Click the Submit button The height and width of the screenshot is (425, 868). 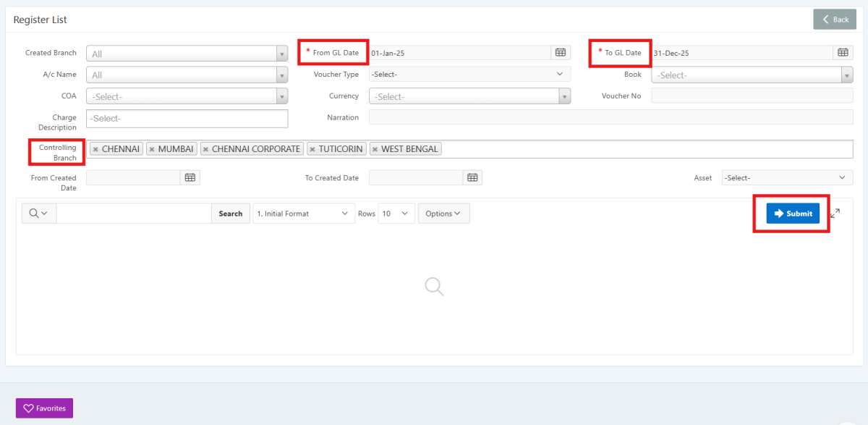(x=793, y=213)
